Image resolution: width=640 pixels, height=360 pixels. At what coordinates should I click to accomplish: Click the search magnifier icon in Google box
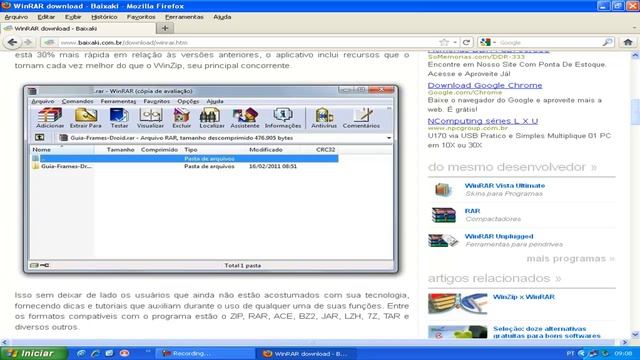(607, 42)
